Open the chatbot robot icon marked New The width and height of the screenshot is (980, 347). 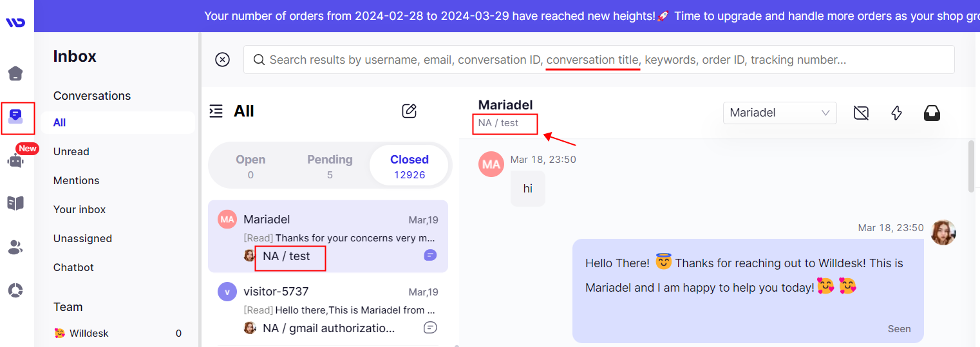coord(15,160)
